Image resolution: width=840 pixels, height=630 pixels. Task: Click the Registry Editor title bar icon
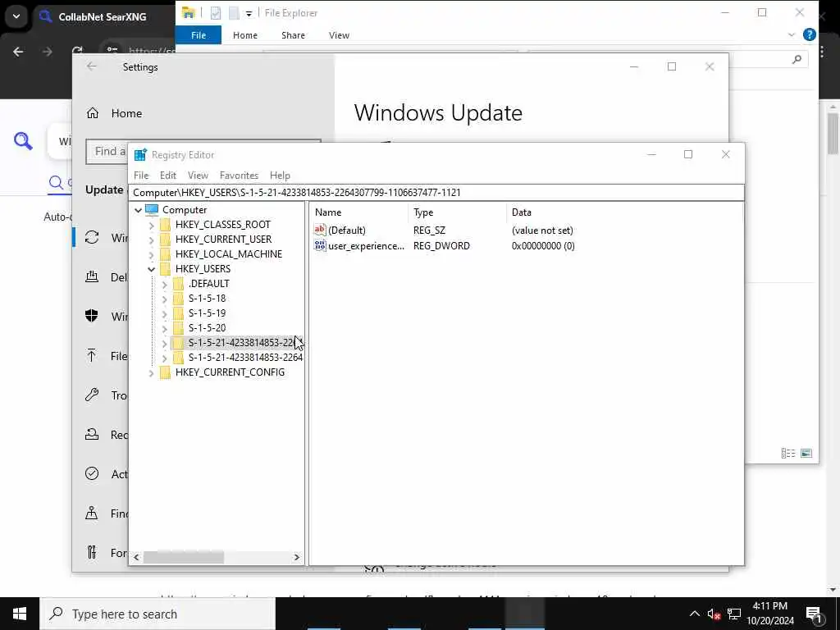click(140, 155)
